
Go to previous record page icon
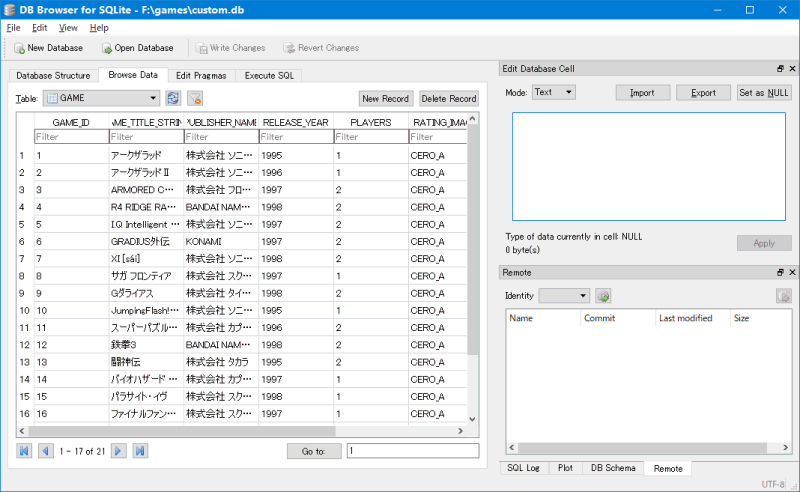pos(46,451)
